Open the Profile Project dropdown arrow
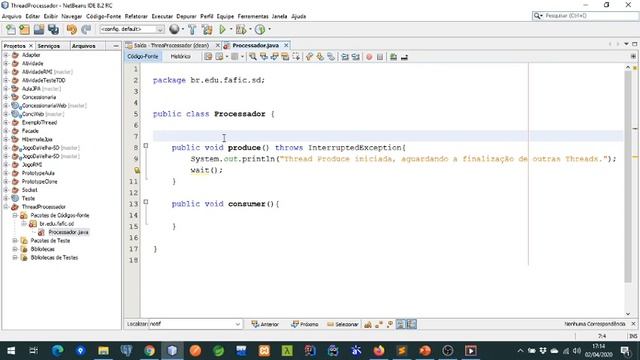The height and width of the screenshot is (360, 640). pos(269,29)
